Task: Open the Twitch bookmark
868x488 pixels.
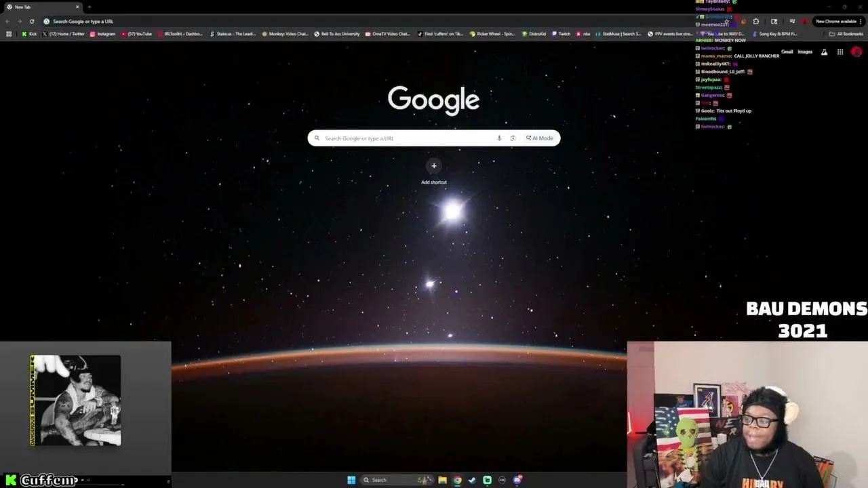Action: [561, 34]
